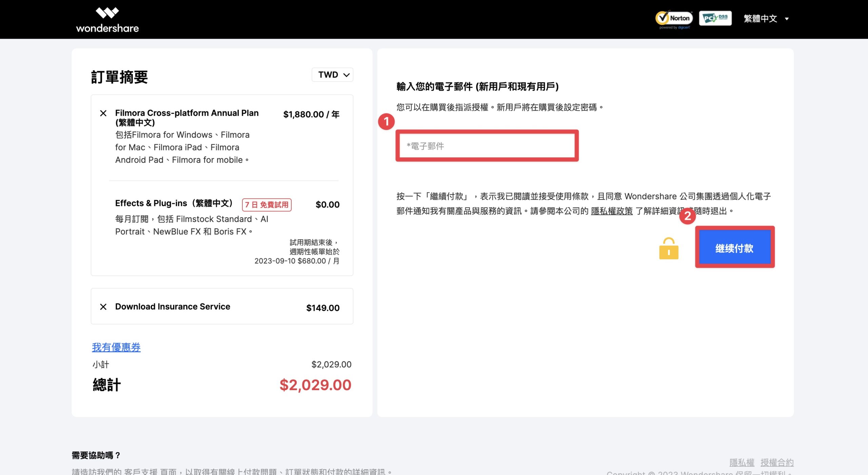Remove Download Insurance Service item
Image resolution: width=868 pixels, height=475 pixels.
pos(103,307)
